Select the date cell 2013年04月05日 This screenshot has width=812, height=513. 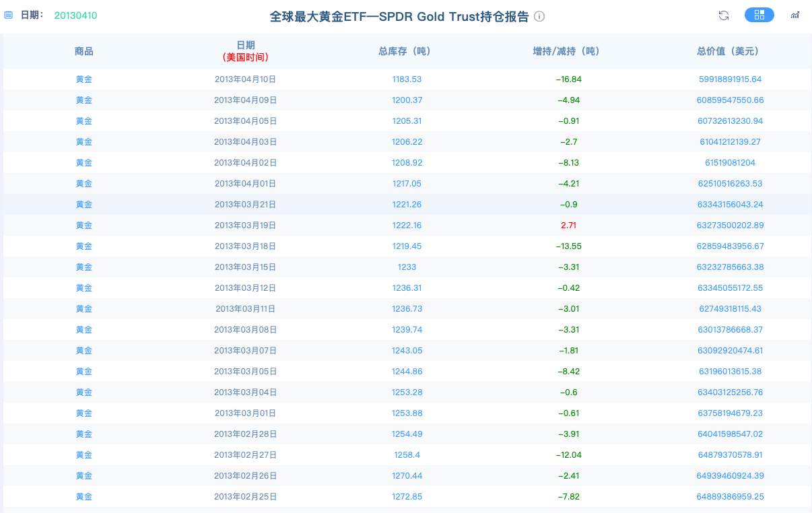tap(246, 121)
